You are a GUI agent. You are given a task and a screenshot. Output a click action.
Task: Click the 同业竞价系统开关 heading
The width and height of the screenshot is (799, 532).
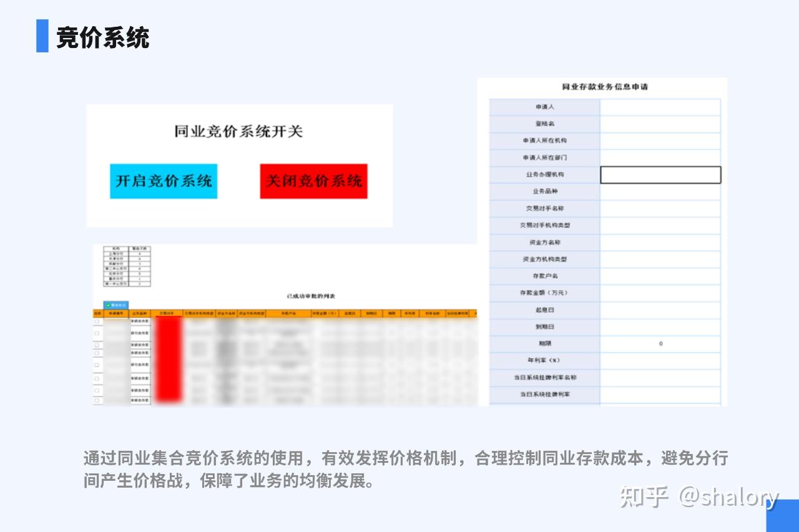tap(238, 132)
